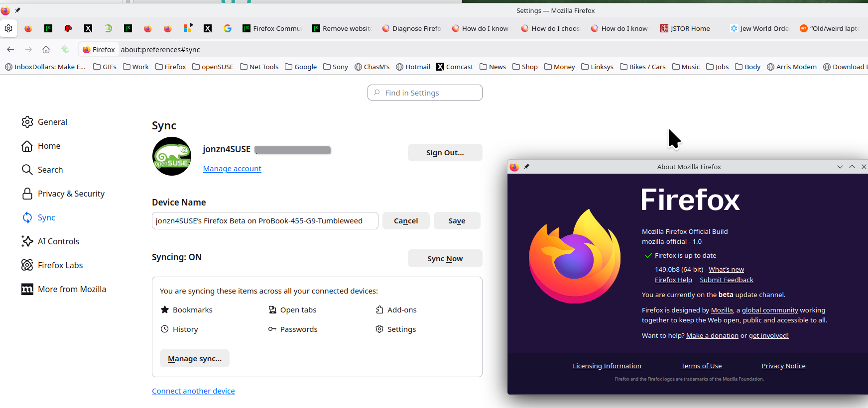The height and width of the screenshot is (408, 868).
Task: Expand the Google bookmarks folder
Action: [301, 67]
